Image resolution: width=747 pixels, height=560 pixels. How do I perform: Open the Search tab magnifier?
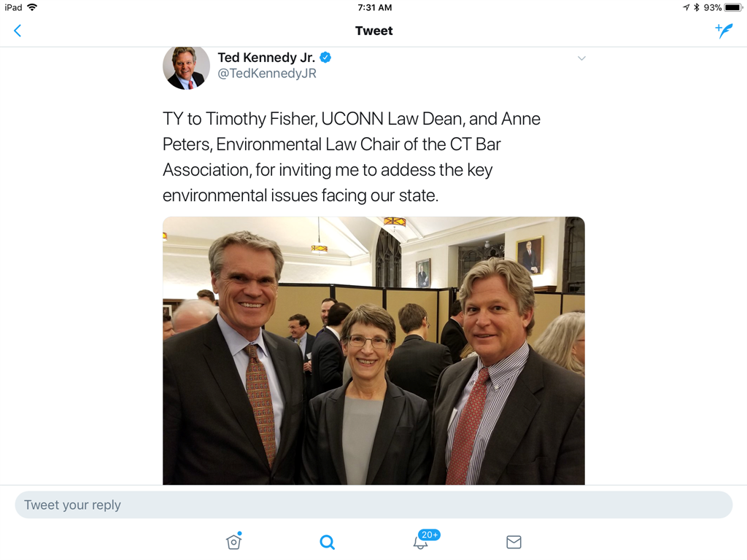tap(327, 542)
